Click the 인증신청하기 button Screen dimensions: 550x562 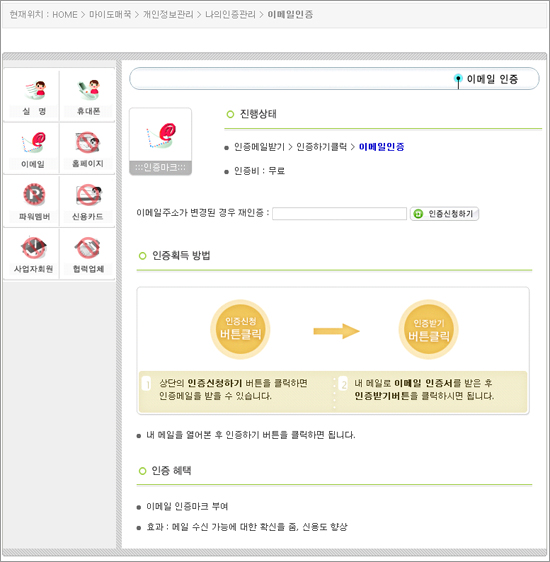444,214
